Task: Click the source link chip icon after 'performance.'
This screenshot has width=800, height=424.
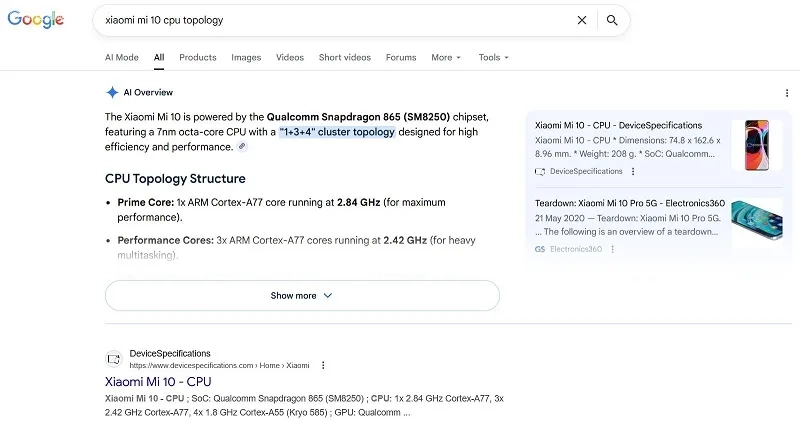Action: point(242,146)
